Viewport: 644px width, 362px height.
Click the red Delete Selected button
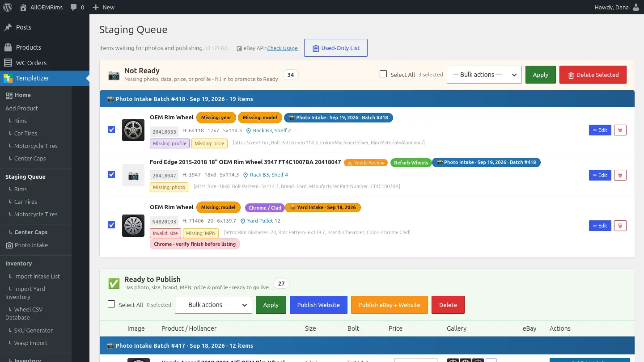[593, 75]
